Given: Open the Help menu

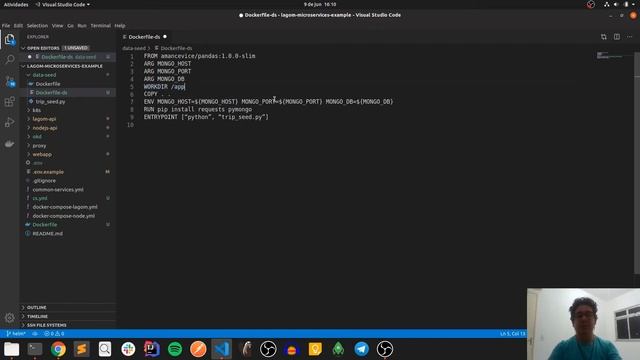Looking at the screenshot, I should [x=120, y=26].
